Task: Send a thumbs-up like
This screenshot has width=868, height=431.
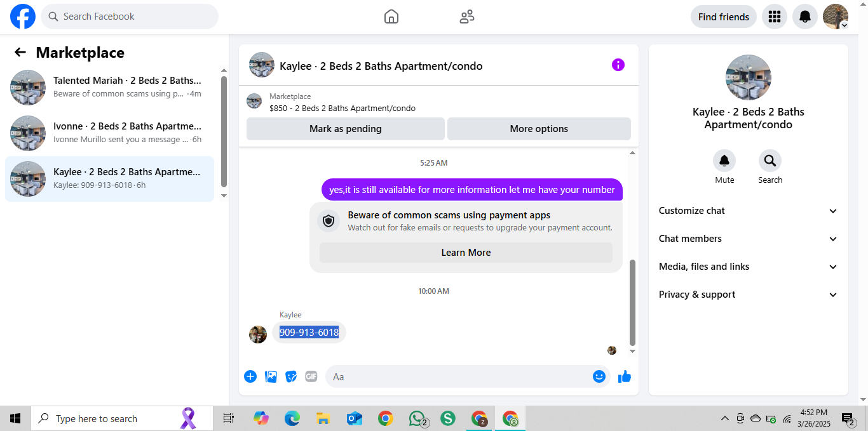Action: tap(625, 376)
